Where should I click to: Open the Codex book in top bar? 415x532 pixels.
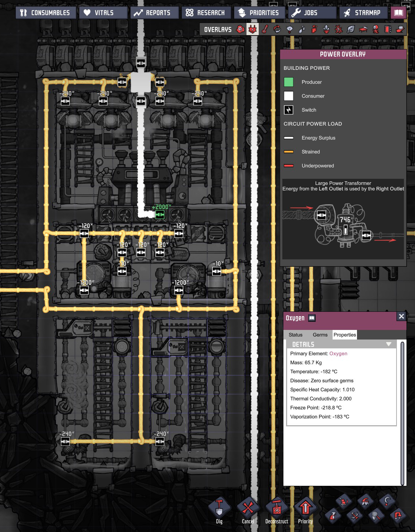point(398,13)
